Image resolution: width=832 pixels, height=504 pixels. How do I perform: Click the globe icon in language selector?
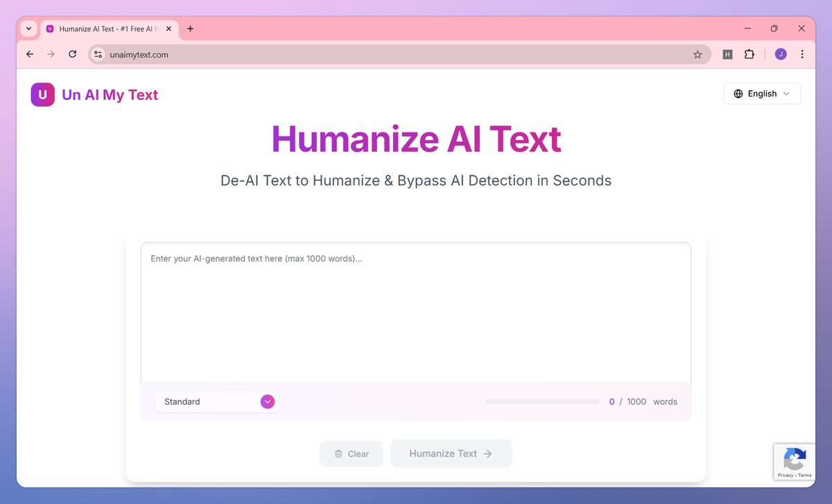click(738, 94)
